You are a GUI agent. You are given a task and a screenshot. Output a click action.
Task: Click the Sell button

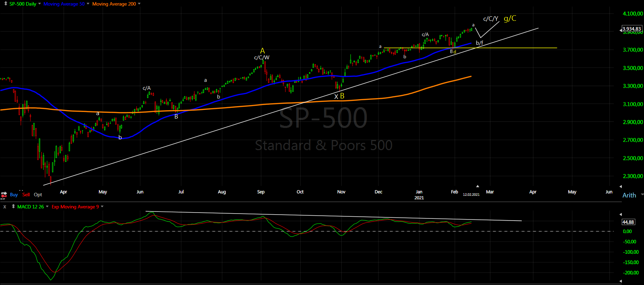click(26, 195)
